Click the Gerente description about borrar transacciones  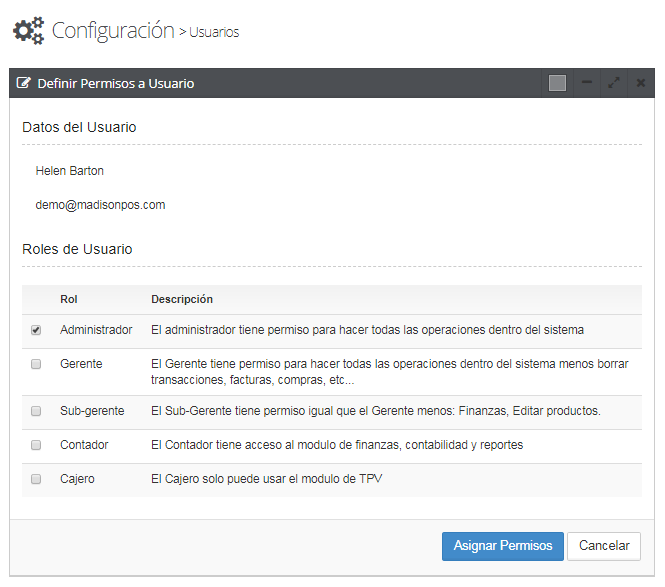coord(390,372)
